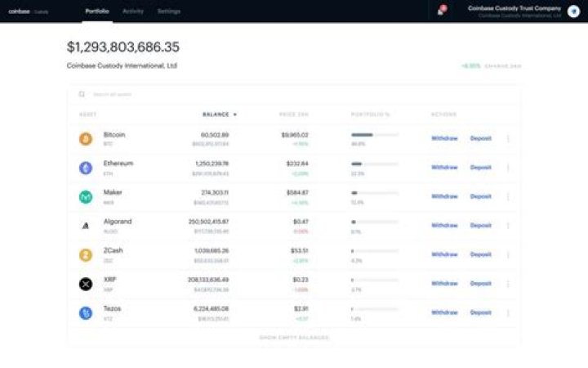This screenshot has width=588, height=368.
Task: Click total balance $1,293,803,686.35
Action: 123,47
